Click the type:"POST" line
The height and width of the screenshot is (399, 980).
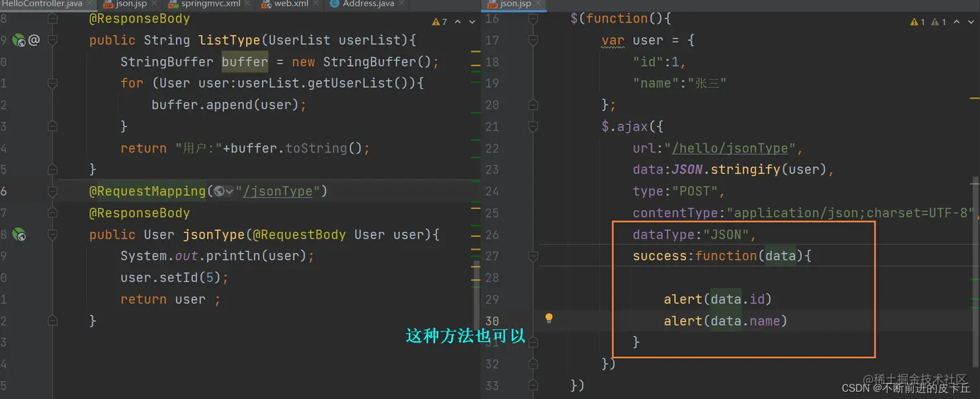point(679,191)
